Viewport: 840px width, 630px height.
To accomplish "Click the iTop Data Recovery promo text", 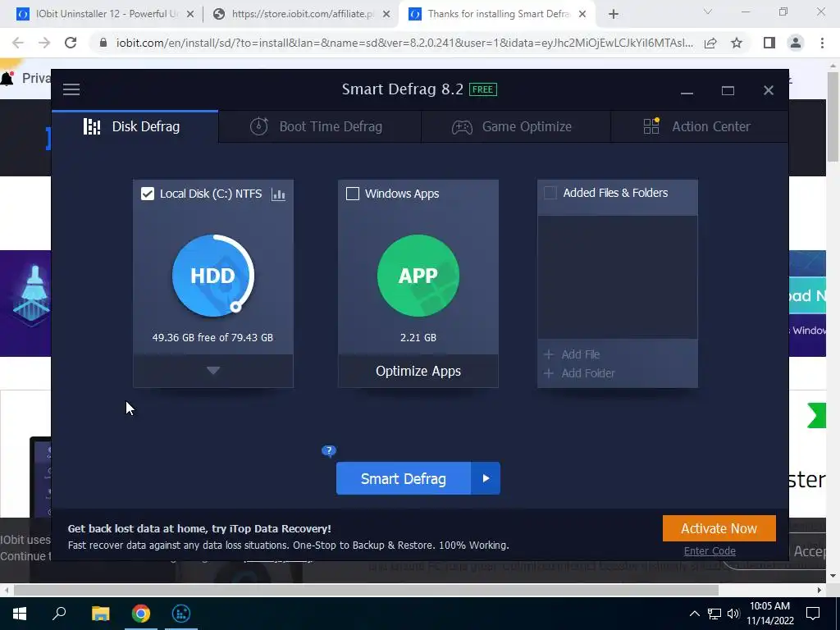I will click(199, 528).
